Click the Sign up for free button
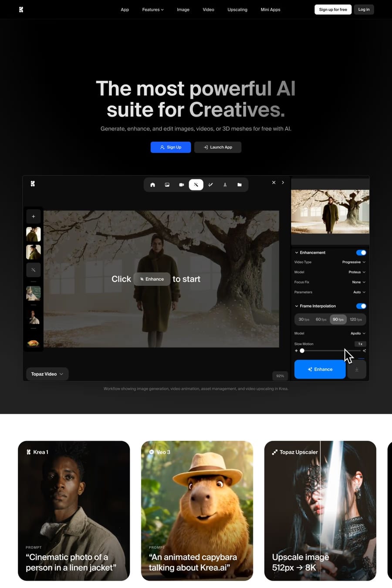 tap(333, 10)
